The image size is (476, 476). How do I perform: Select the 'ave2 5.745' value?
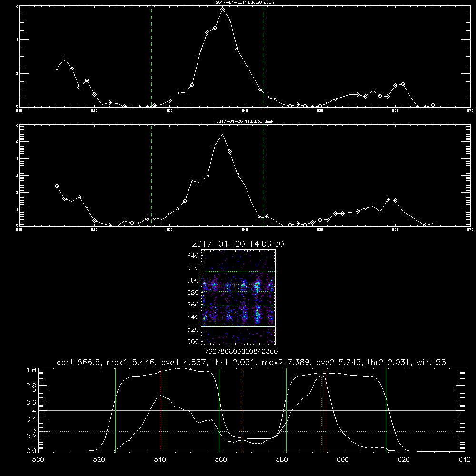point(339,362)
